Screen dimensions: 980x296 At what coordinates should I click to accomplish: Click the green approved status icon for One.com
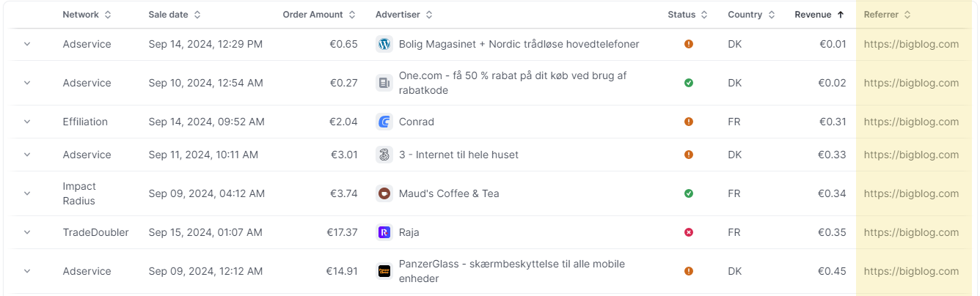[x=688, y=83]
